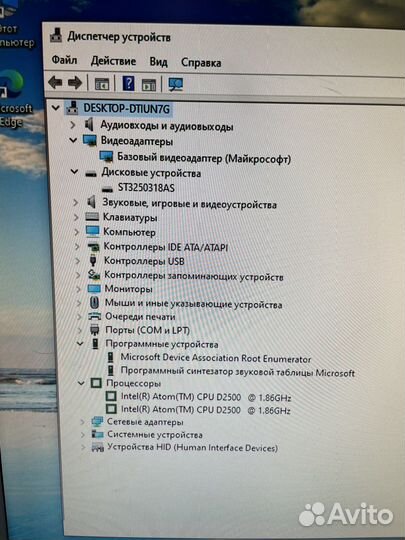Image resolution: width=405 pixels, height=540 pixels.
Task: Open the Файл menu
Action: coord(64,60)
